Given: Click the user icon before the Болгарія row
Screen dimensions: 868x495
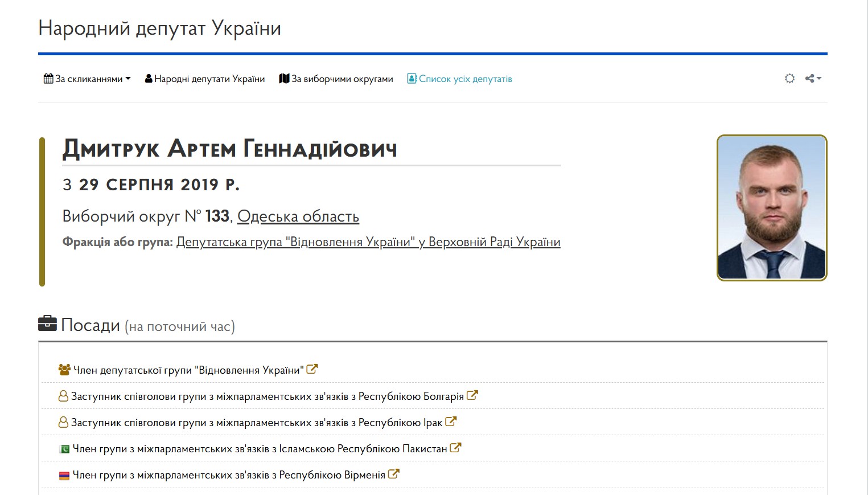Looking at the screenshot, I should pyautogui.click(x=63, y=396).
